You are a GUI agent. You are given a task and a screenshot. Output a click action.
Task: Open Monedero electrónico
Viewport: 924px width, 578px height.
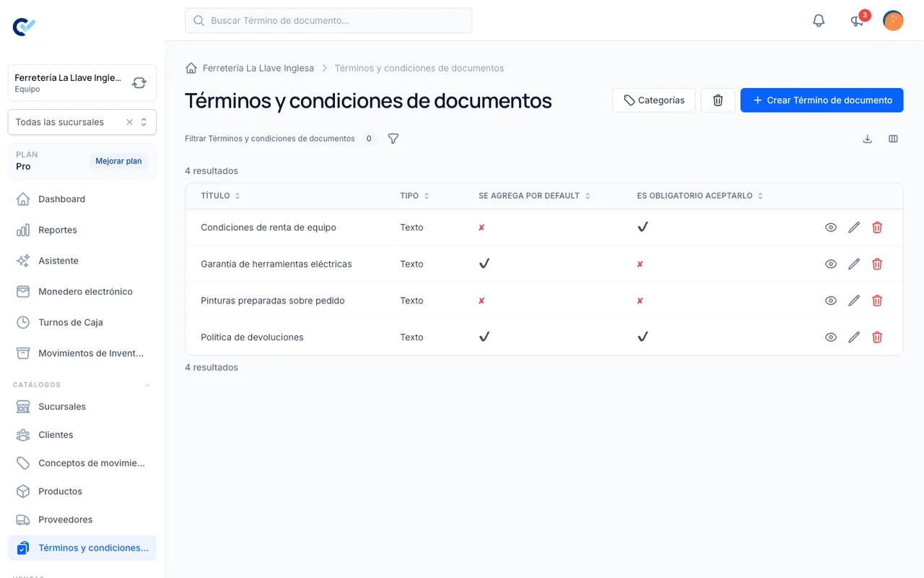(82, 292)
